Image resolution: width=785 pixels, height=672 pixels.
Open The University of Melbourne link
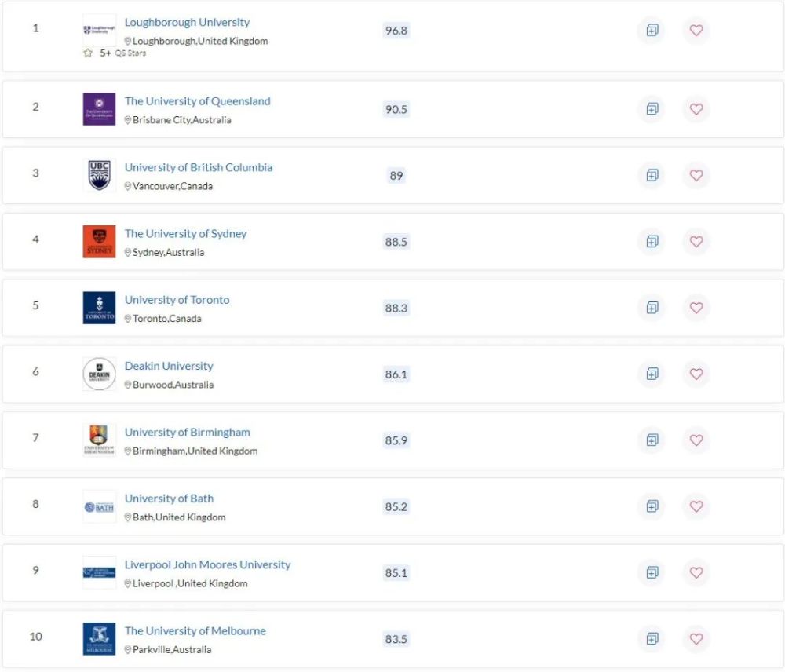pos(195,630)
